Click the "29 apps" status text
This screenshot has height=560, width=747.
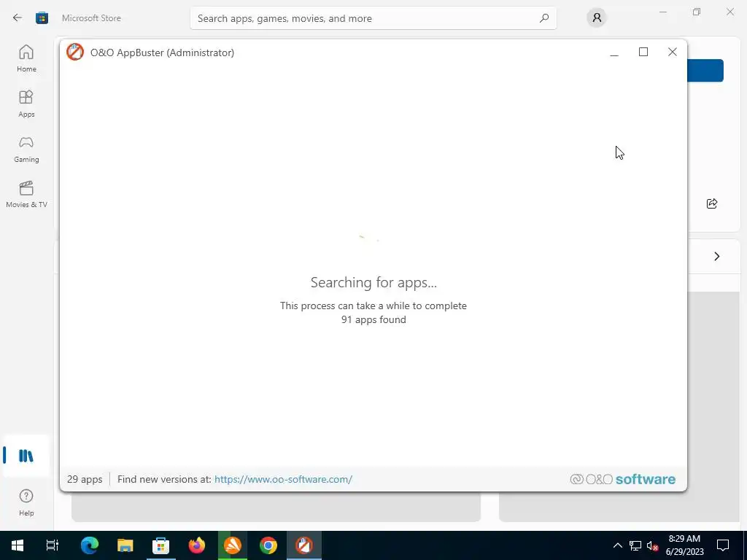click(85, 479)
